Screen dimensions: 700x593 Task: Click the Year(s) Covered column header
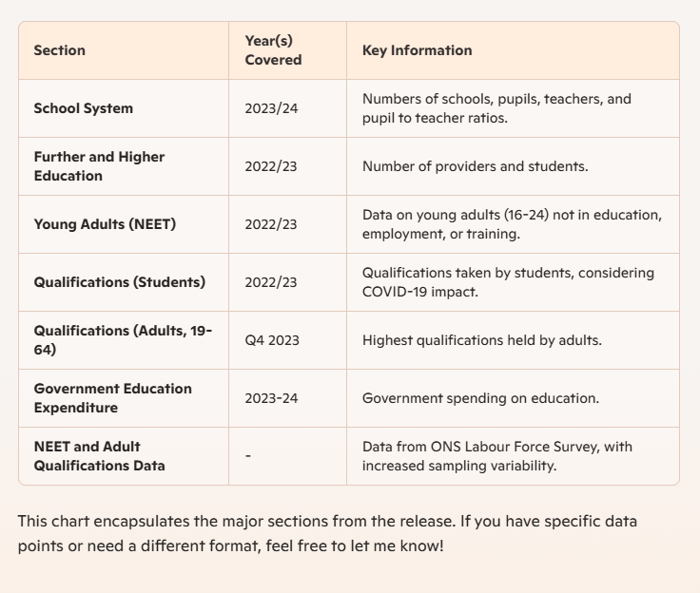pos(273,50)
